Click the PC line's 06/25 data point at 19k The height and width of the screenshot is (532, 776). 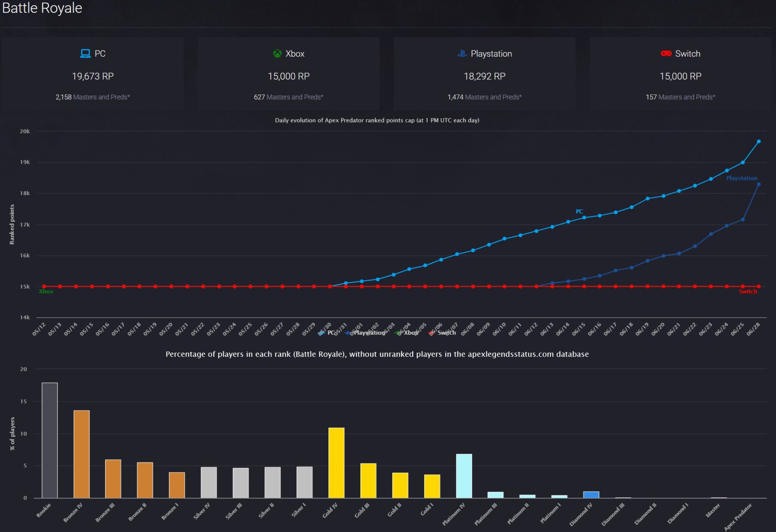pyautogui.click(x=743, y=163)
